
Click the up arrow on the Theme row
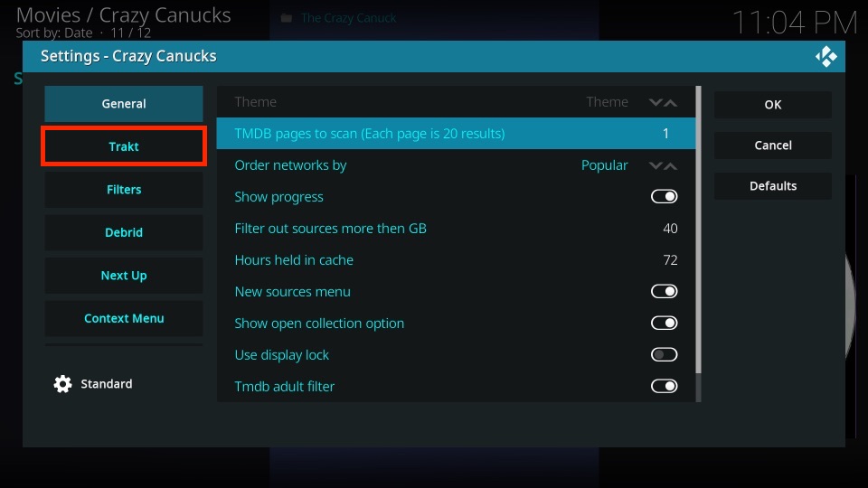click(x=670, y=102)
